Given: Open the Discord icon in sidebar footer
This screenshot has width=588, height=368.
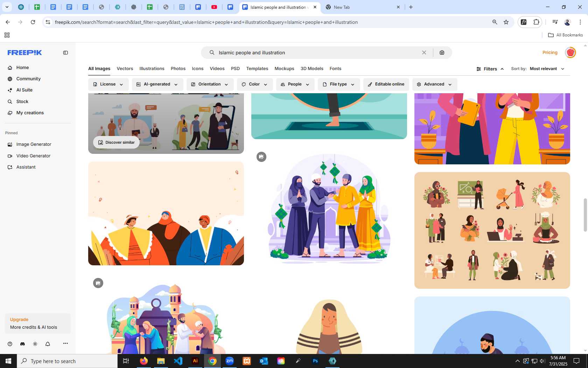Looking at the screenshot, I should click(x=22, y=344).
